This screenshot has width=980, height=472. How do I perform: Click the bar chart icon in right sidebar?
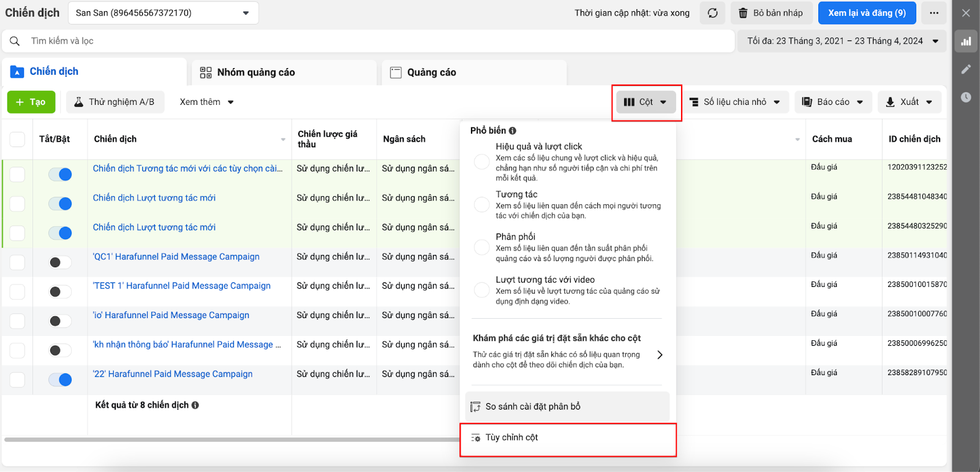coord(966,41)
